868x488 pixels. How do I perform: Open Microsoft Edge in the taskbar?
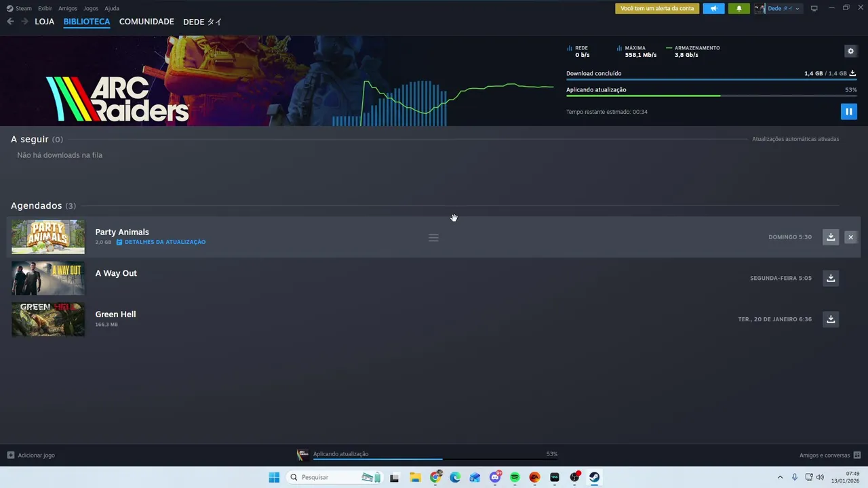coord(455,477)
